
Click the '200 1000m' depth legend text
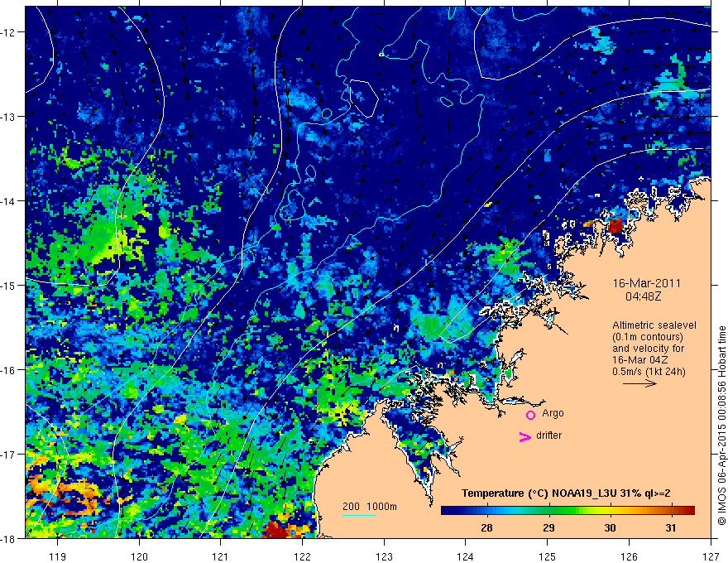(x=370, y=507)
